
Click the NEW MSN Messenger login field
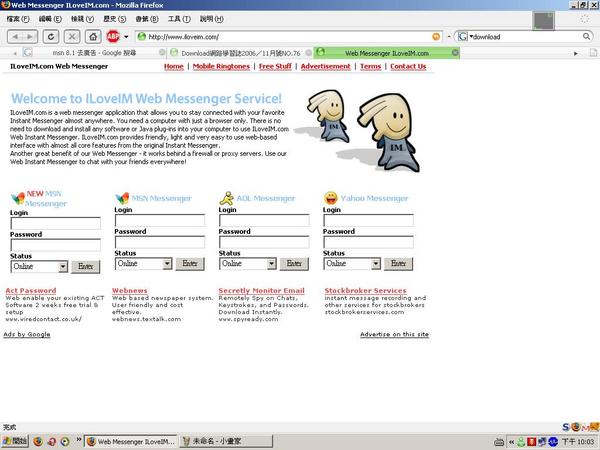(x=56, y=223)
